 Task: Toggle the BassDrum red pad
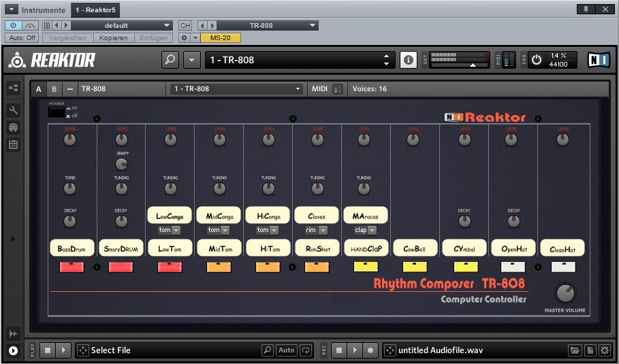pyautogui.click(x=72, y=267)
